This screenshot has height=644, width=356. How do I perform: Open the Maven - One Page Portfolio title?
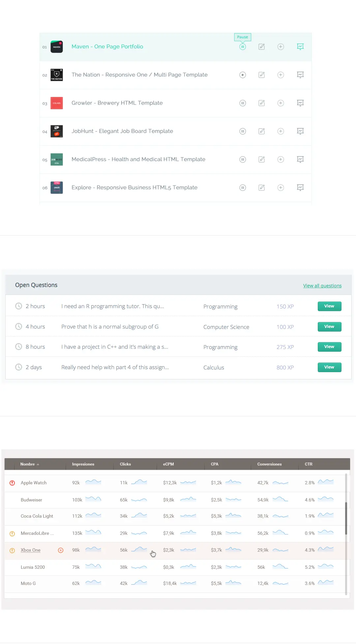coord(107,47)
